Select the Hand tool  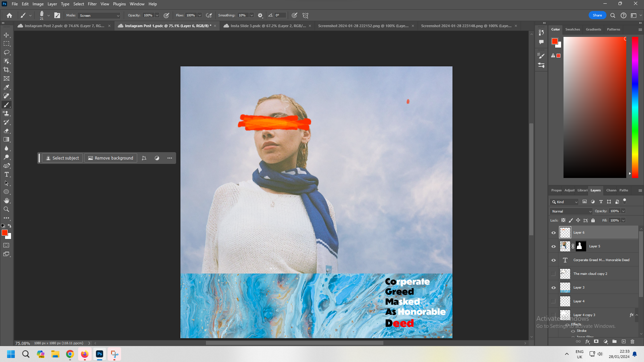click(6, 200)
